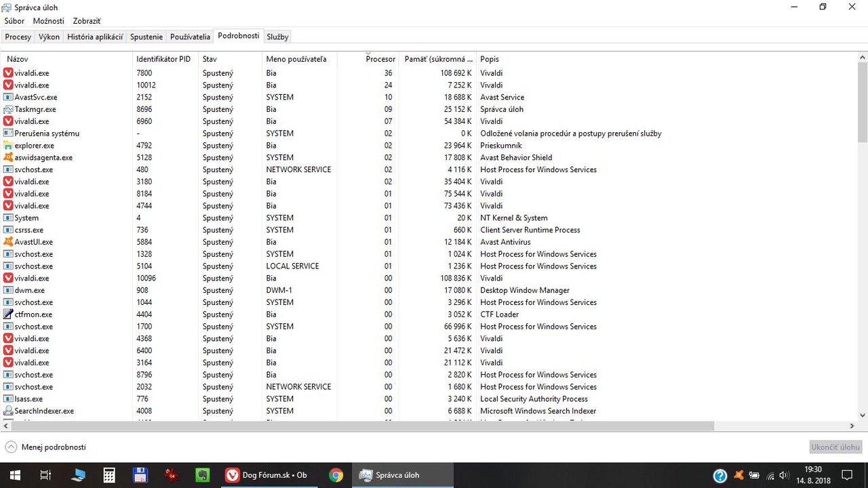Click the scroll-down arrow of the list

(863, 415)
